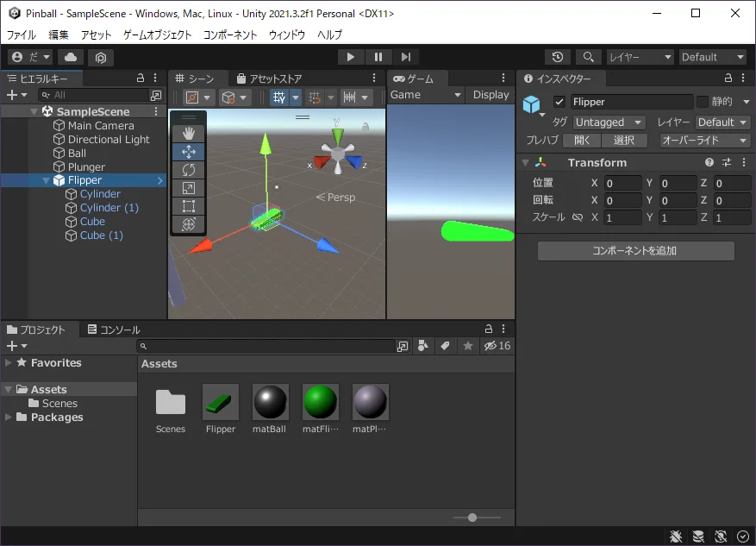The height and width of the screenshot is (546, 756).
Task: Collapse the Transform component
Action: [526, 162]
